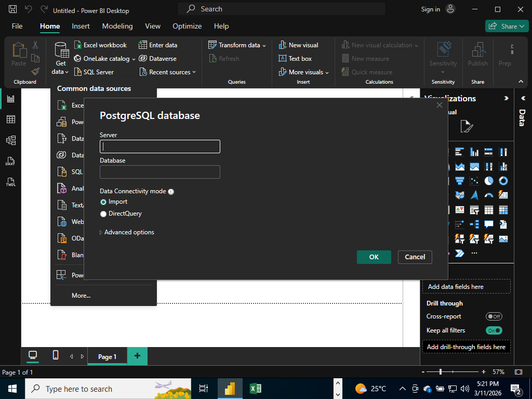The width and height of the screenshot is (532, 399).
Task: Select the clustered column chart visual
Action: (x=474, y=152)
